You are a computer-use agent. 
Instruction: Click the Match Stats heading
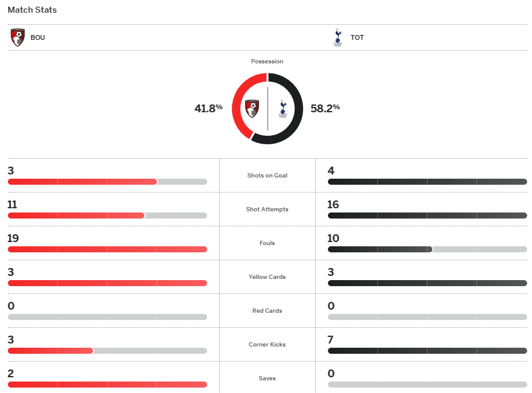point(32,10)
